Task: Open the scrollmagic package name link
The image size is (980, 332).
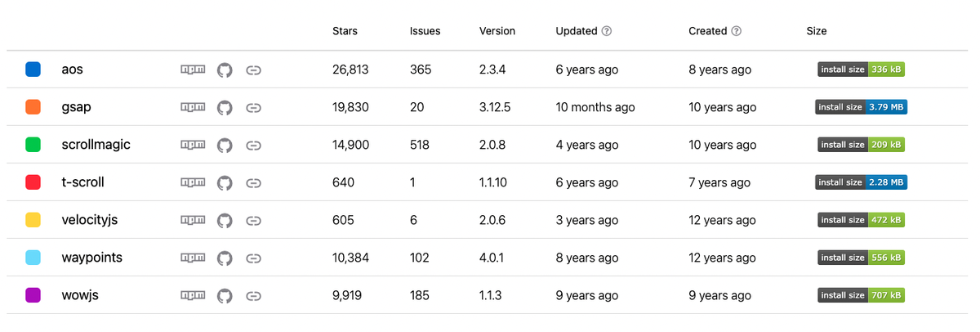Action: click(x=96, y=145)
